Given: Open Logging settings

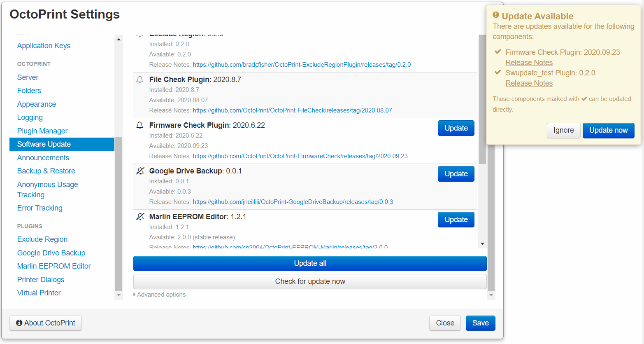Looking at the screenshot, I should tap(30, 117).
